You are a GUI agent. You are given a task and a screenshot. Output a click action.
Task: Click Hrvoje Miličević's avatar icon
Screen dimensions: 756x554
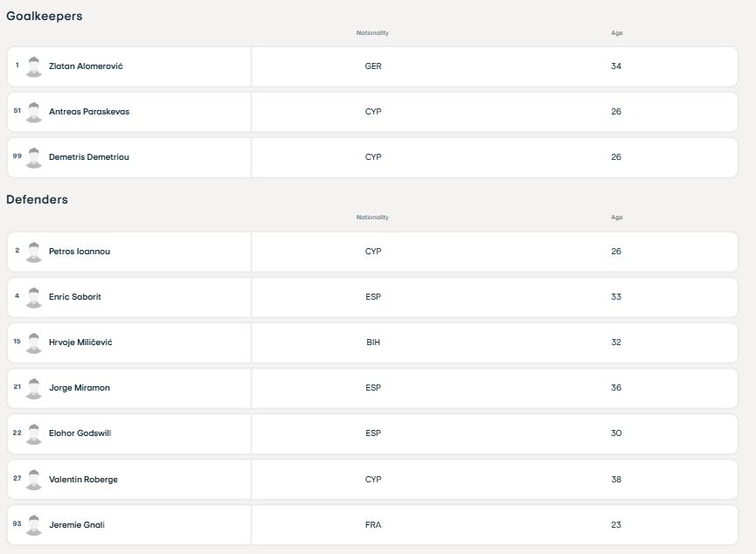pyautogui.click(x=34, y=343)
